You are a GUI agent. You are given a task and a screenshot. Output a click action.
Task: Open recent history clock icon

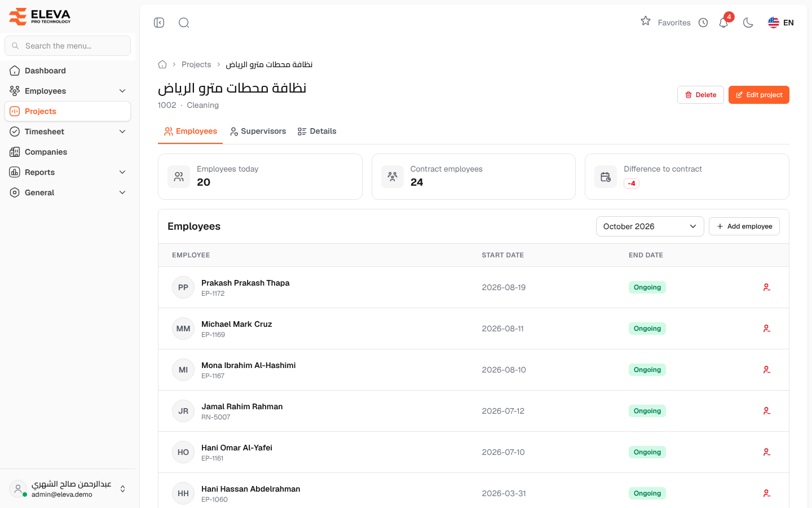click(x=703, y=23)
